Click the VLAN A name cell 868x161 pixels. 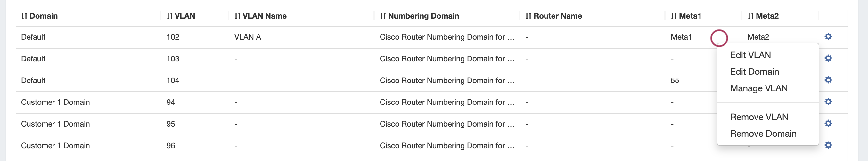tap(248, 37)
